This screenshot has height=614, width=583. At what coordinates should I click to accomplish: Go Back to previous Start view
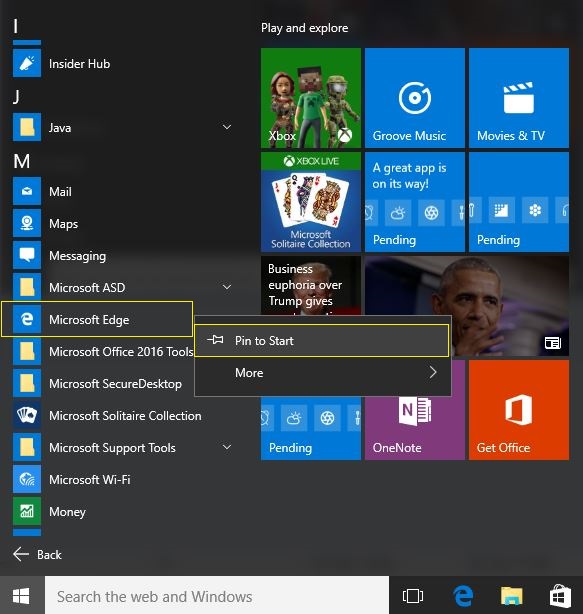click(37, 554)
